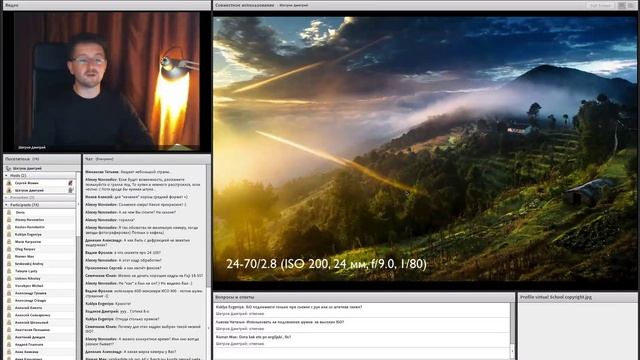Collapse the Participants (74) group

click(x=7, y=205)
